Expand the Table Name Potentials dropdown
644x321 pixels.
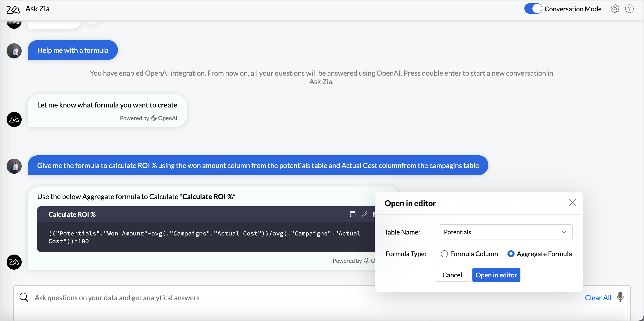[x=506, y=232]
